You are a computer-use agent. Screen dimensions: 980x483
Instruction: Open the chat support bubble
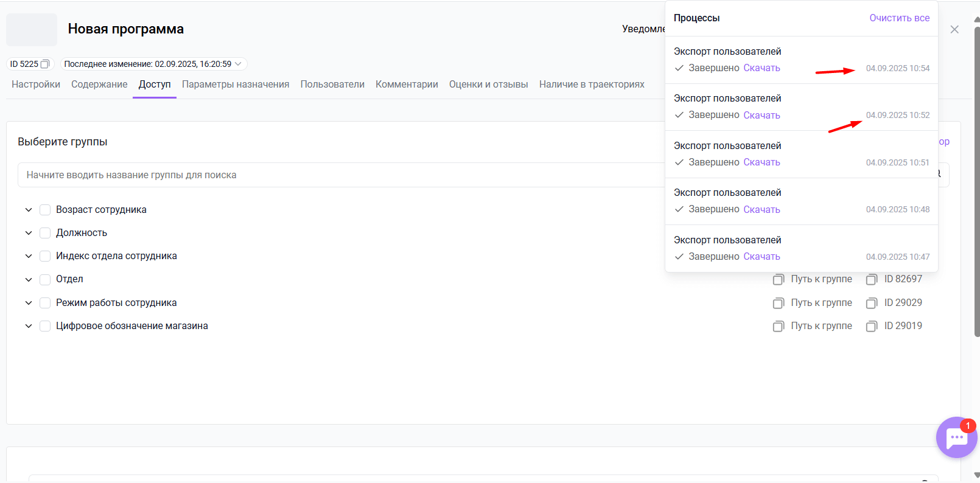click(956, 437)
